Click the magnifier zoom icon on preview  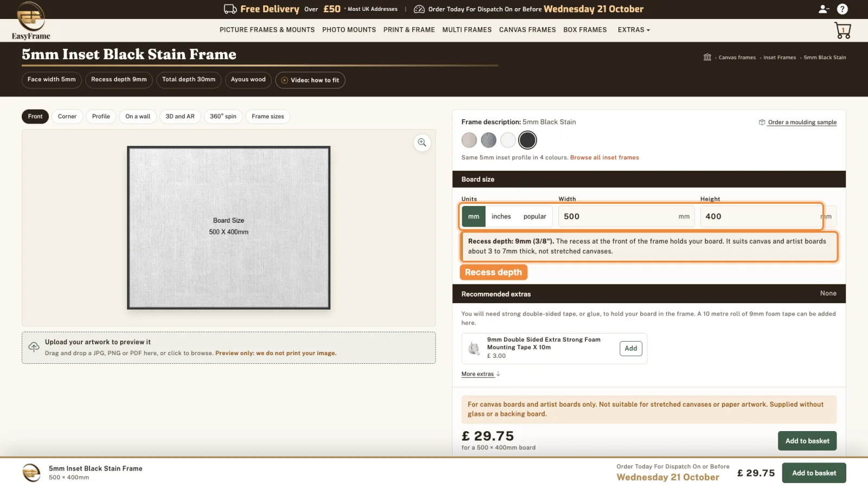(x=422, y=143)
